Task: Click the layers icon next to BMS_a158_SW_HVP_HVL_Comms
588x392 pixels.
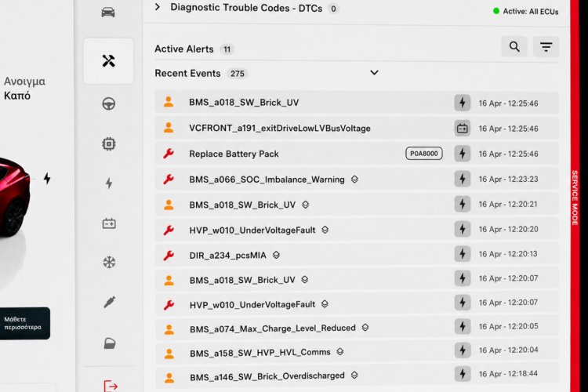Action: [x=339, y=352]
